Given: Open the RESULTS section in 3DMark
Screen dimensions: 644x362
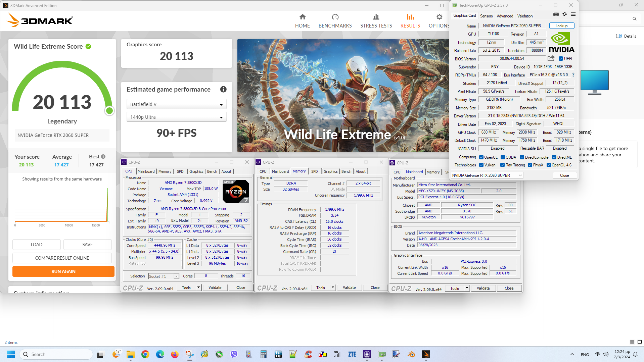Looking at the screenshot, I should (x=410, y=21).
